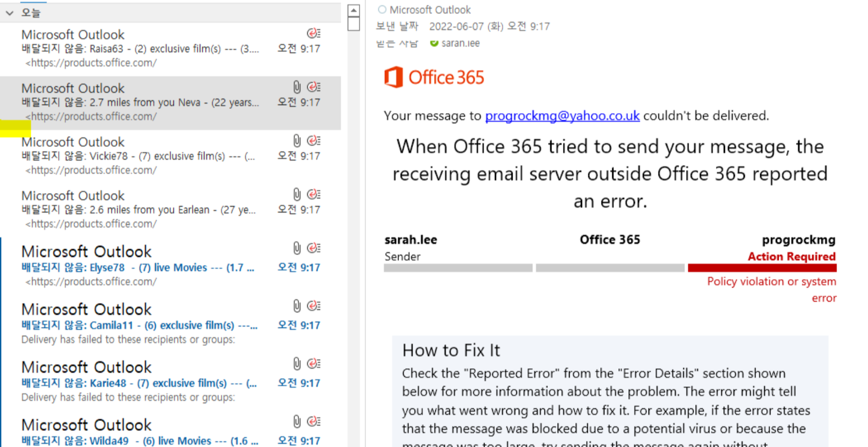Collapse the 오늘 group chevron
This screenshot has width=868, height=447.
9,13
